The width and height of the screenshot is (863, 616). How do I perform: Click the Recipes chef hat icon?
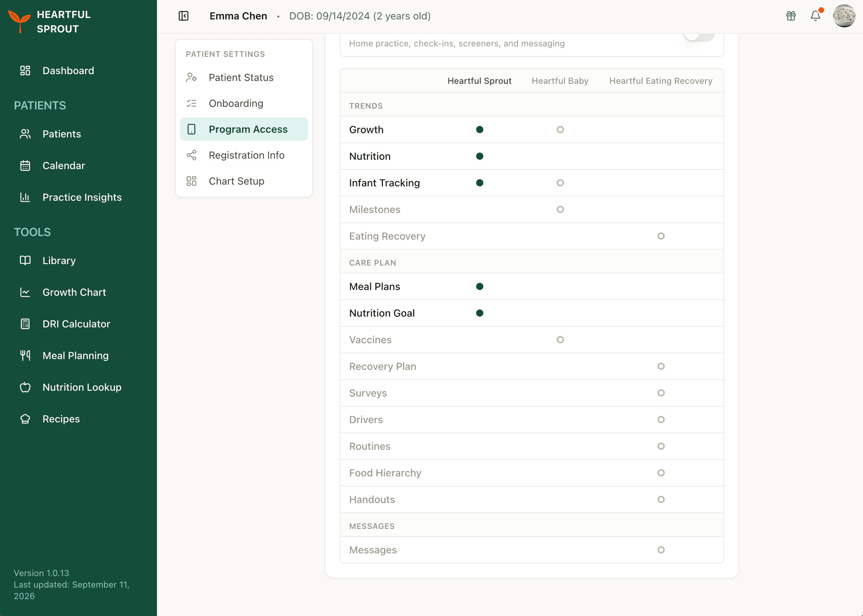25,419
